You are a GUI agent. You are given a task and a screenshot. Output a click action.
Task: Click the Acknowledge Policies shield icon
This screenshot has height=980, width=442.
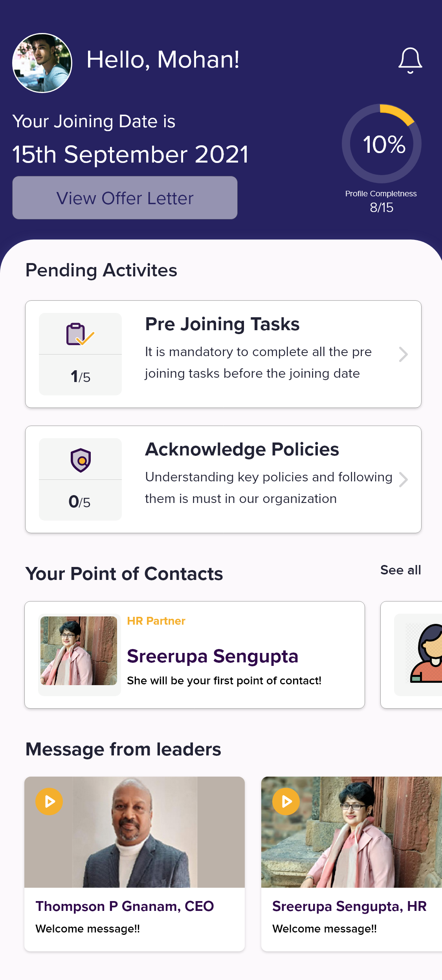click(x=81, y=460)
